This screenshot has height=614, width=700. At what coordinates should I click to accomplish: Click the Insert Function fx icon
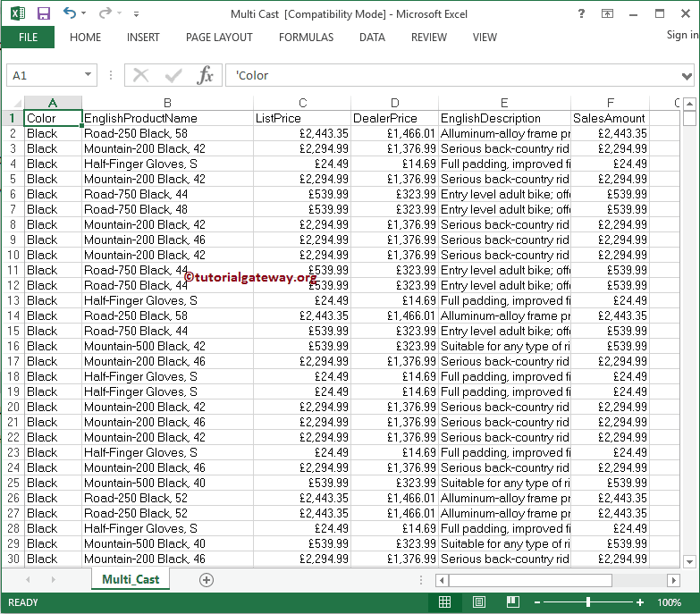(x=205, y=75)
